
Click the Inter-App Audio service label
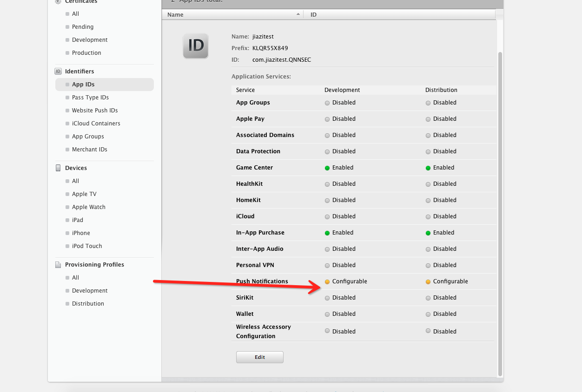click(x=260, y=249)
